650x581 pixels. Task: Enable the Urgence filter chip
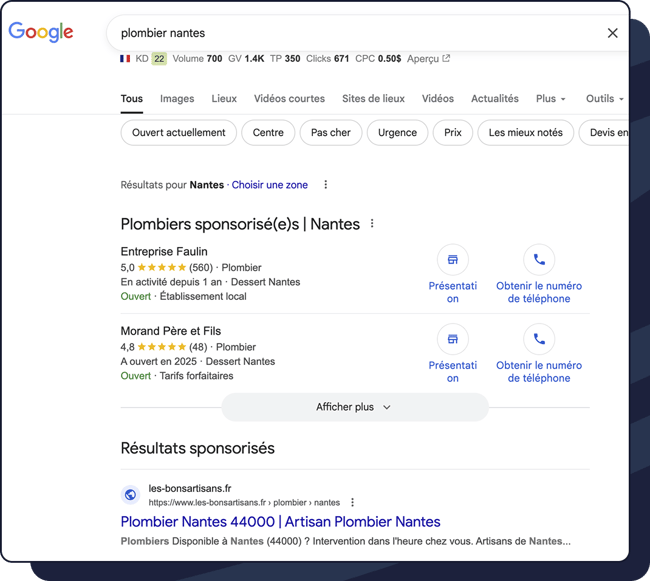(397, 133)
